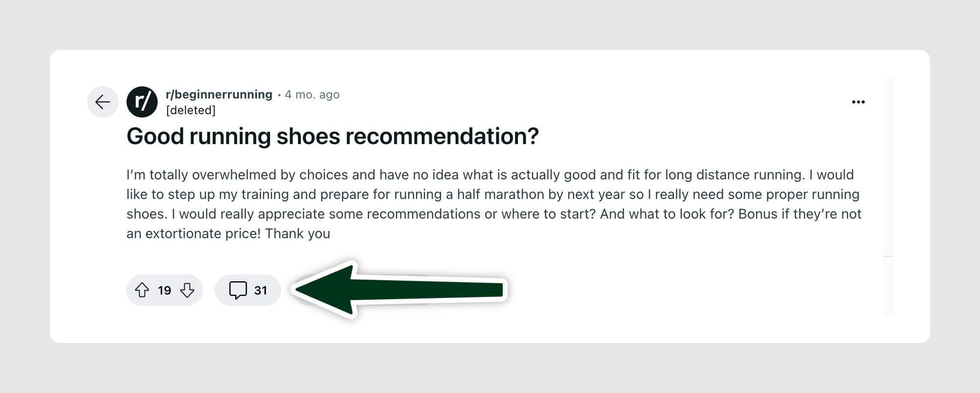Click the post title about running shoes
This screenshot has width=980, height=393.
(x=332, y=136)
